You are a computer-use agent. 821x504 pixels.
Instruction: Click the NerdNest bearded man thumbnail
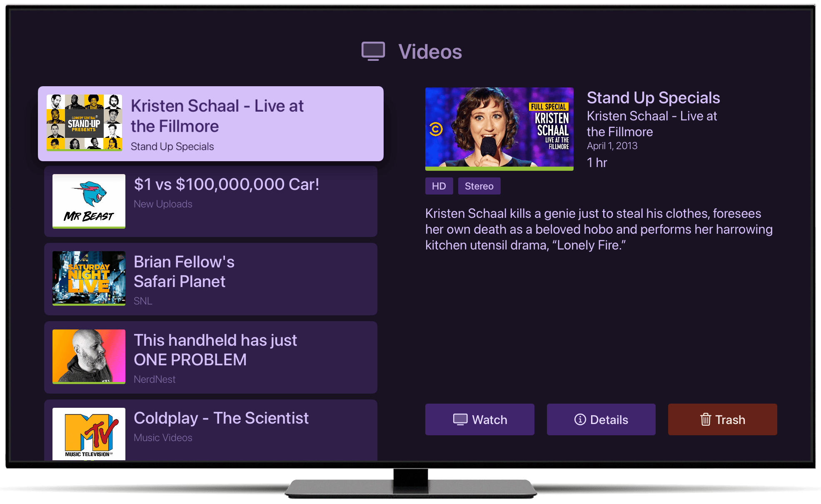pos(89,356)
